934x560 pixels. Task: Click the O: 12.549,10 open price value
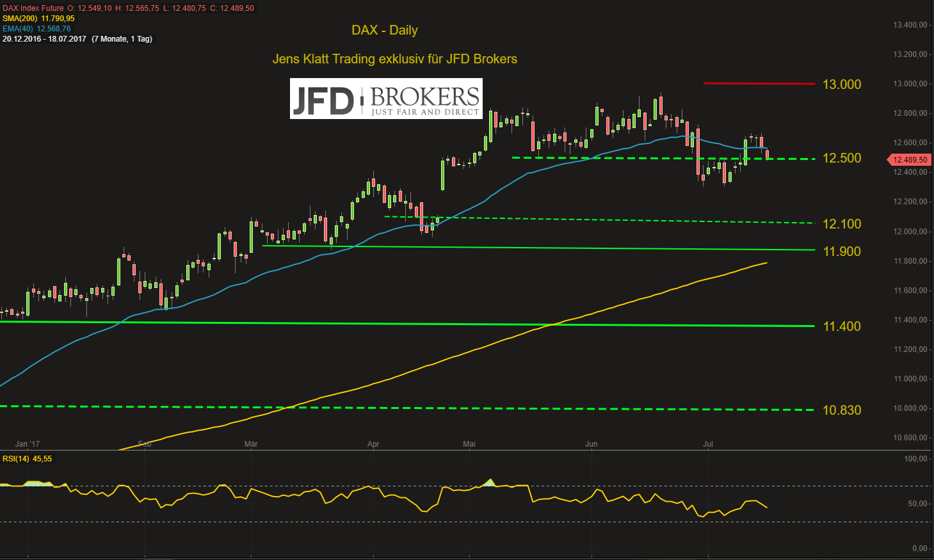89,8
